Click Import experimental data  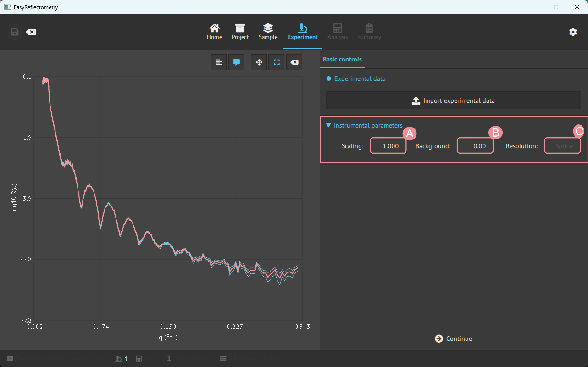453,100
